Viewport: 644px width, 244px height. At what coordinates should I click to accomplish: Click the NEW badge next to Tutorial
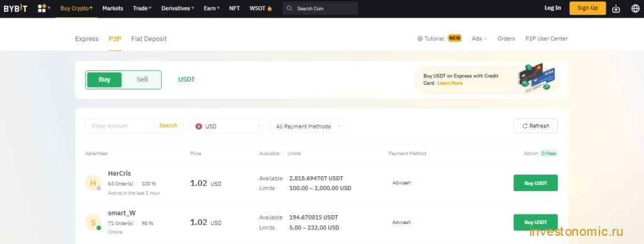455,38
